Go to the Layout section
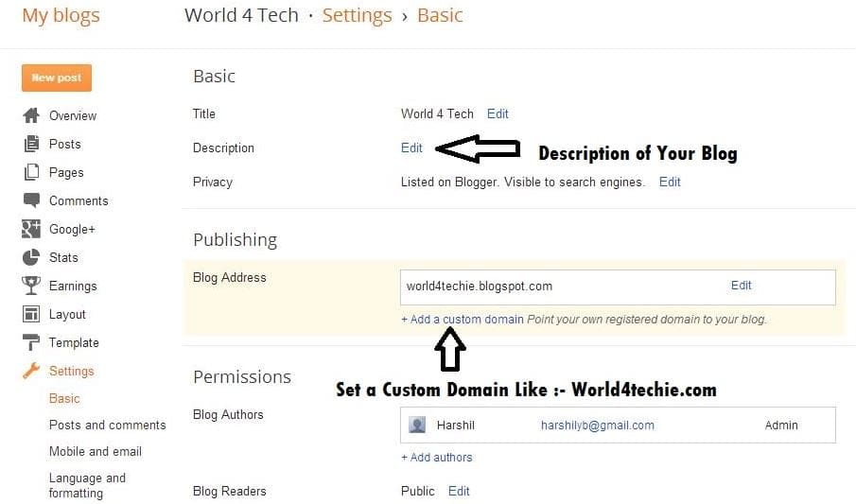This screenshot has height=504, width=856. 67,315
